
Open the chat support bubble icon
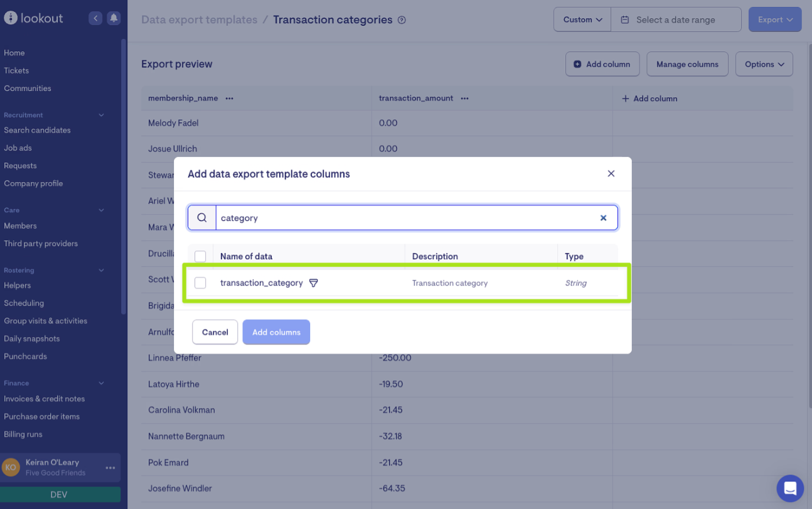pyautogui.click(x=789, y=488)
